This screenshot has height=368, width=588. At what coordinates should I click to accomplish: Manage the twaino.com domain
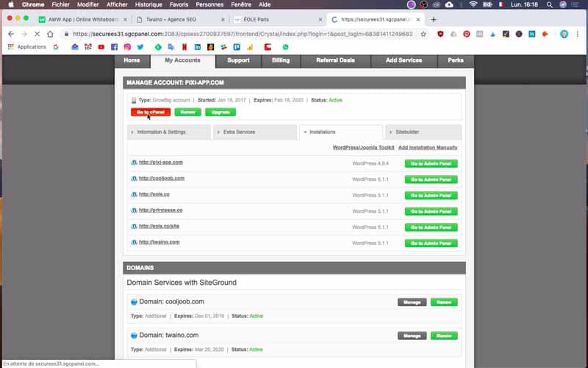click(x=412, y=336)
